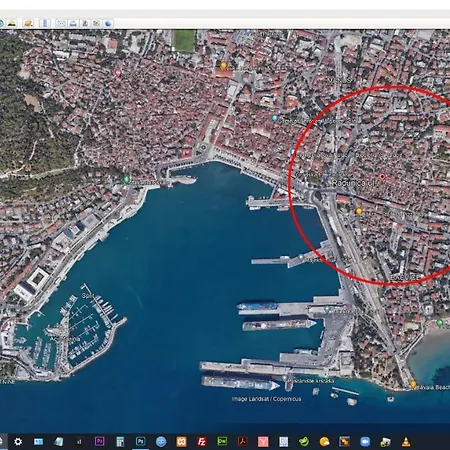Click the email envelope toolbar icon
The image size is (450, 450).
(x=61, y=23)
